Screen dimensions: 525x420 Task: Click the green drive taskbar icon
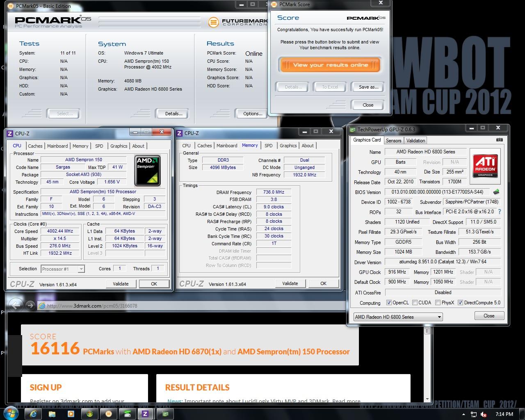(128, 414)
